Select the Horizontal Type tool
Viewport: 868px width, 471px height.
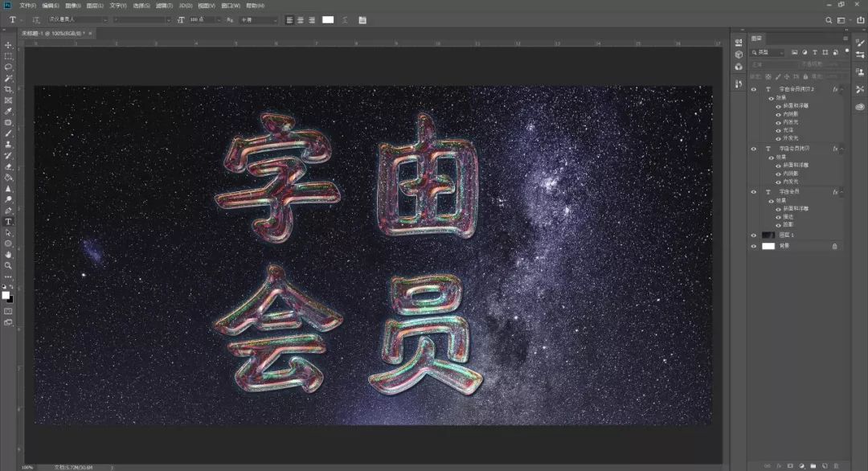8,221
